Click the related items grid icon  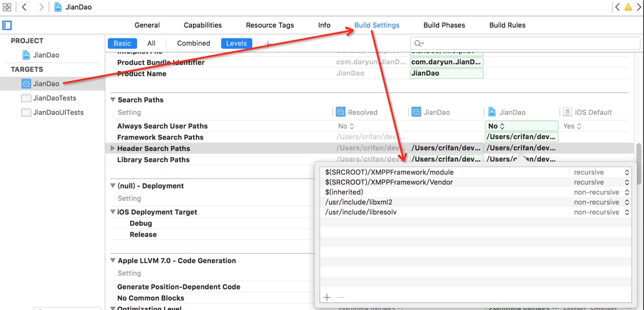coord(7,7)
